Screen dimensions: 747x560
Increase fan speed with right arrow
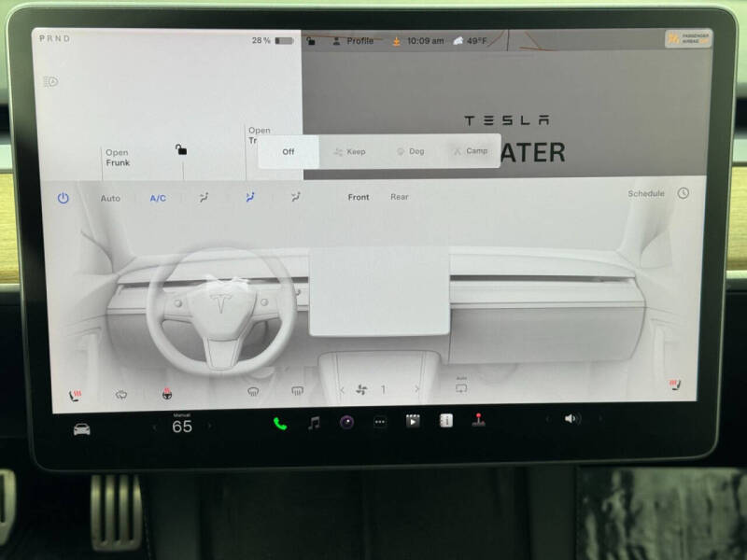(x=417, y=390)
